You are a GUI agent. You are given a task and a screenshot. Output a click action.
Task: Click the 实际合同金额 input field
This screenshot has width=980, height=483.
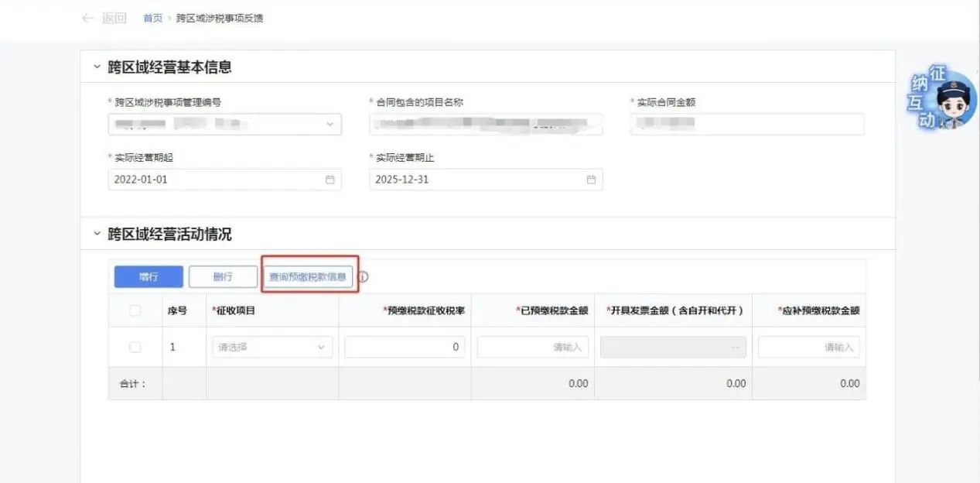point(747,124)
